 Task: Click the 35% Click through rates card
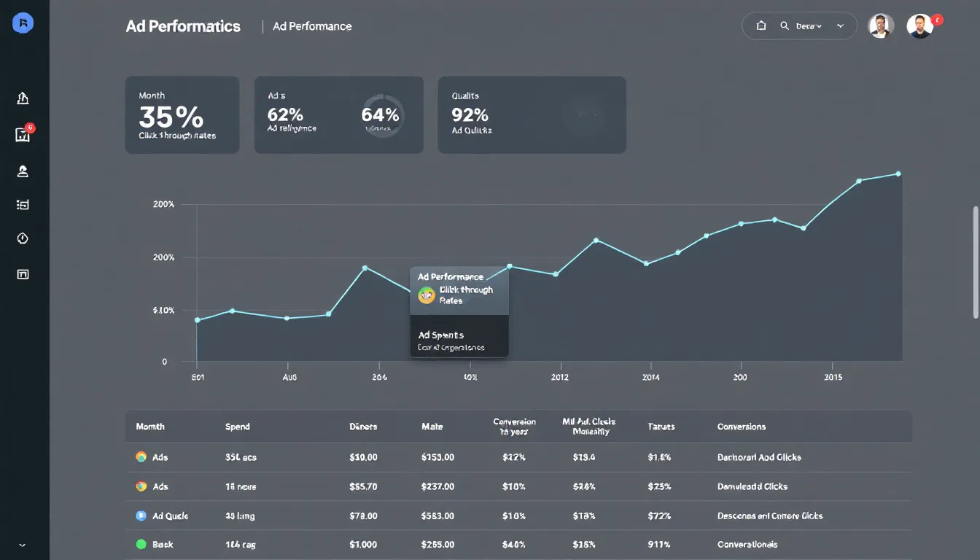click(x=182, y=115)
